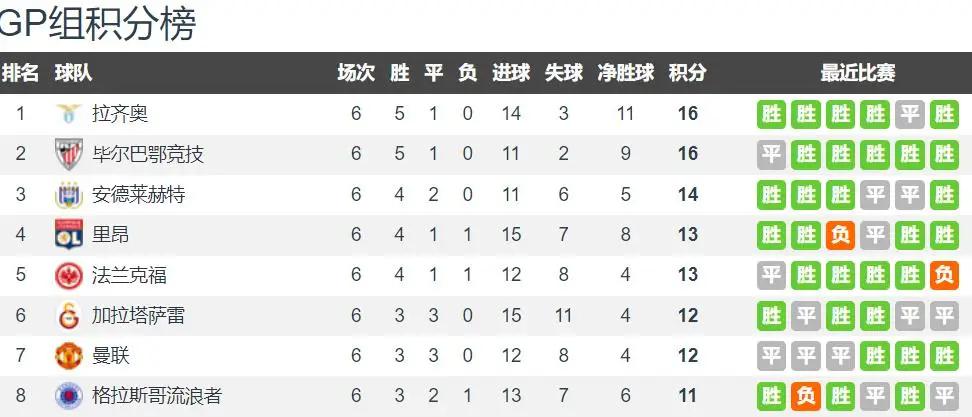Click the Athletic Bilbao crest icon
Screen dimensions: 972x417
[68, 154]
